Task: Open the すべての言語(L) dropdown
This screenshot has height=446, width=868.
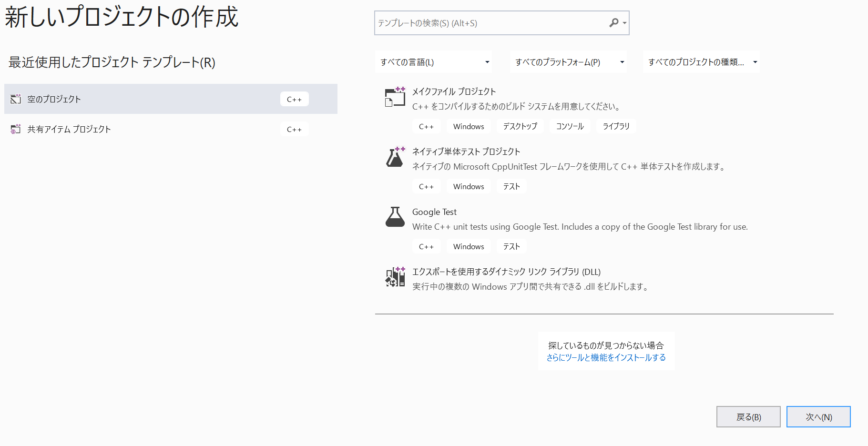Action: (x=433, y=62)
